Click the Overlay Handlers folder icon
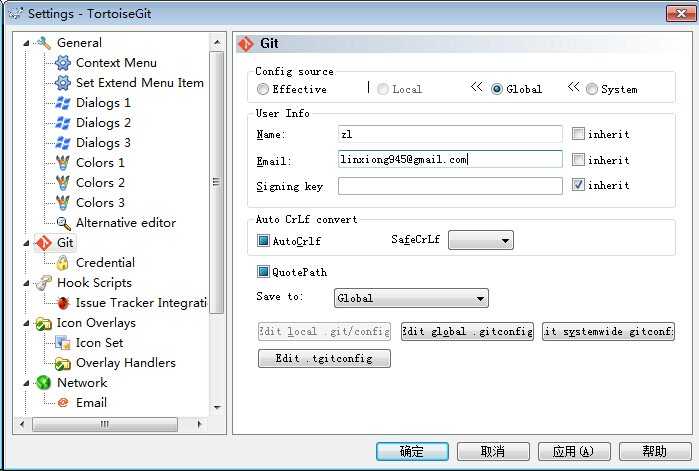The height and width of the screenshot is (471, 699). pyautogui.click(x=62, y=364)
